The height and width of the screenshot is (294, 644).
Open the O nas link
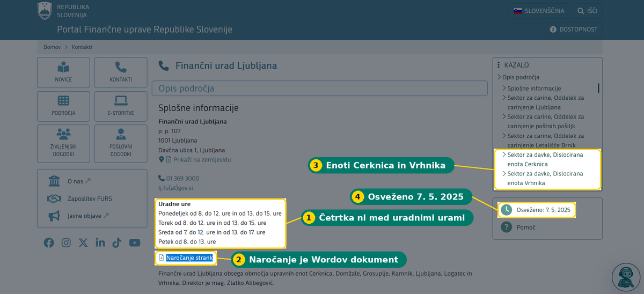coord(79,181)
